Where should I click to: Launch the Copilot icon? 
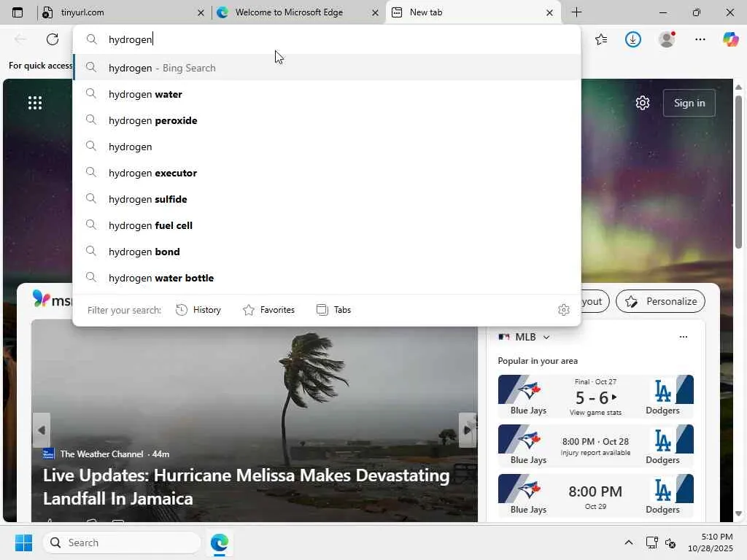coord(731,39)
